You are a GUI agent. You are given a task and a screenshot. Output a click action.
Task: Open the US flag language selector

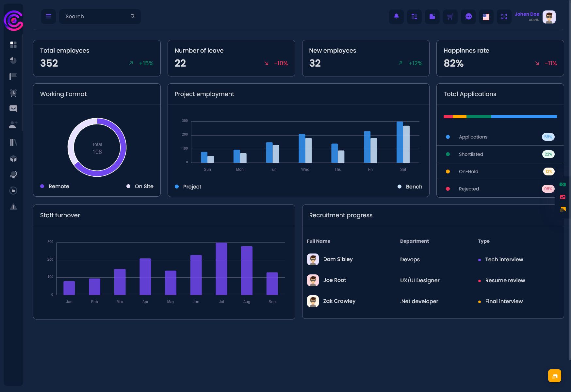486,16
